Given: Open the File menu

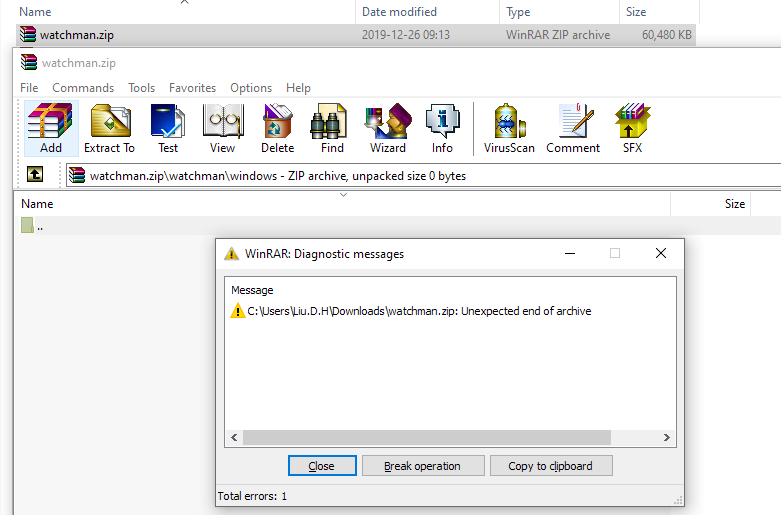Looking at the screenshot, I should (29, 88).
